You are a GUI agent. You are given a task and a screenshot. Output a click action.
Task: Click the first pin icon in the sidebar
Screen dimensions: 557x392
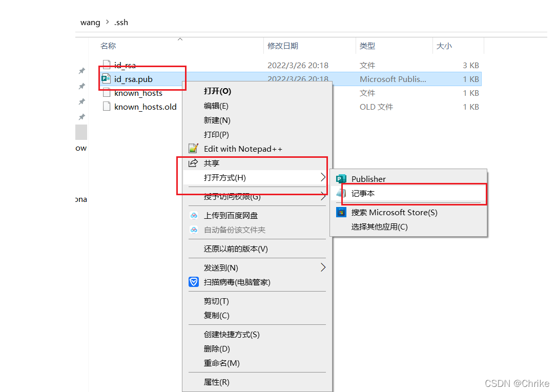coord(81,71)
